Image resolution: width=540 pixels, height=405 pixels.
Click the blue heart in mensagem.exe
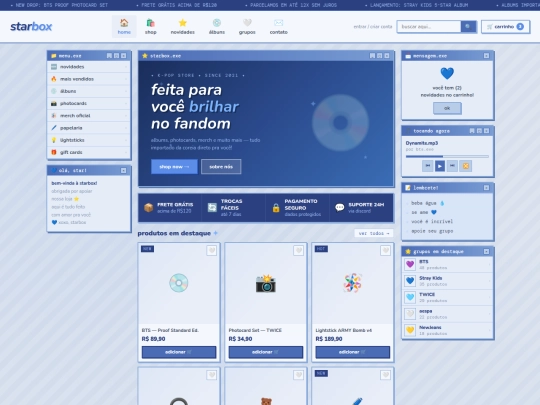coord(447,73)
